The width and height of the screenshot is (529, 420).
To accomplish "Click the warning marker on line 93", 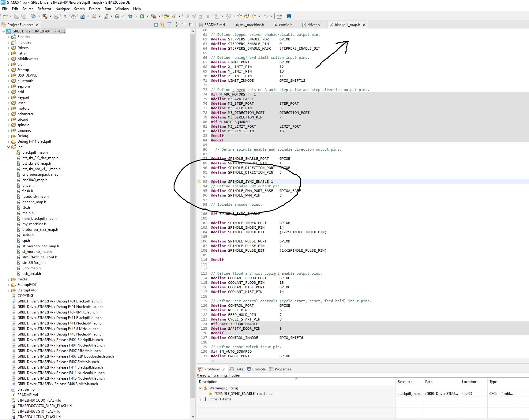I will tap(199, 182).
